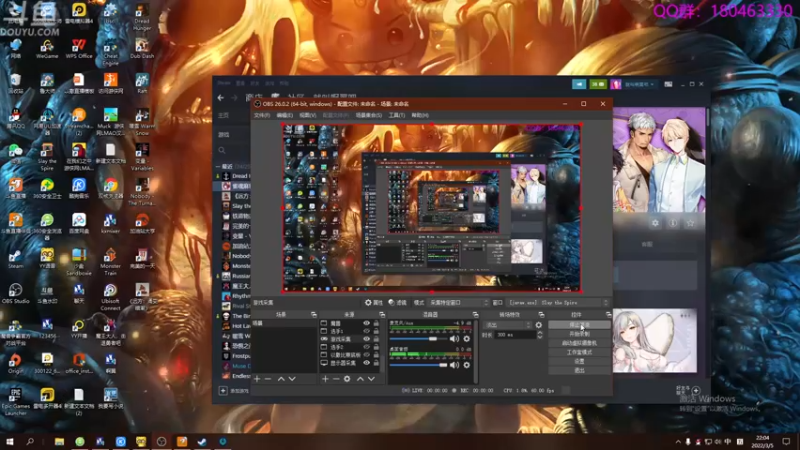Toggle visibility of first source in list
Viewport: 800px width, 450px height.
[366, 323]
